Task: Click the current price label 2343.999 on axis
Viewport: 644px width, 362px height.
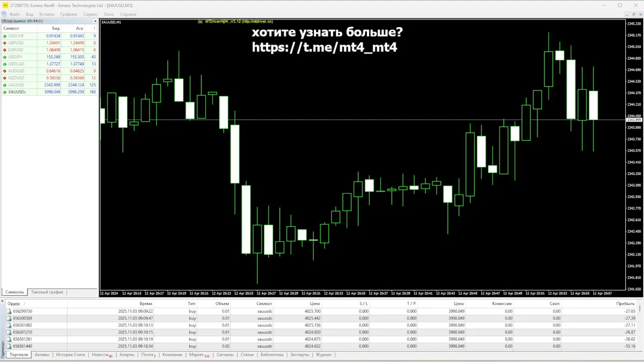Action: click(634, 120)
